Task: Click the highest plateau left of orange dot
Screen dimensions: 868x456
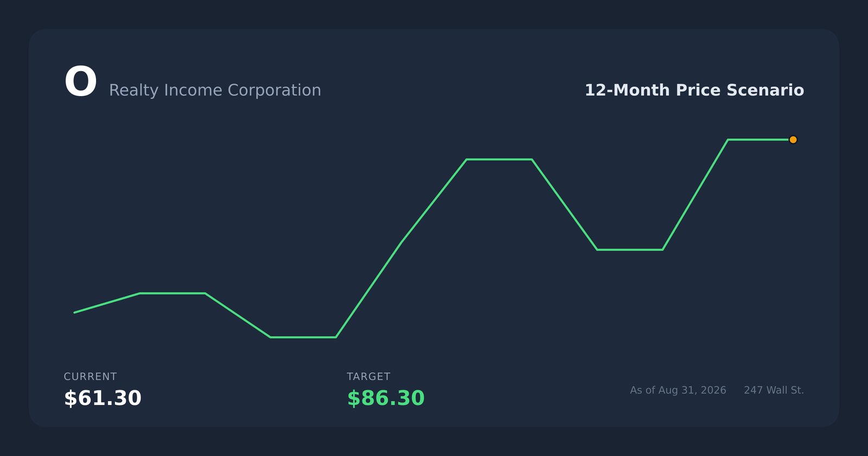Action: [758, 140]
